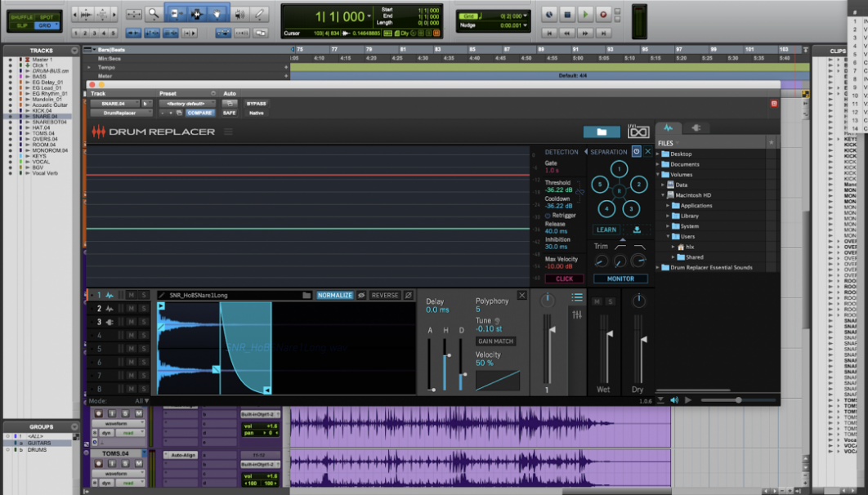
Task: Toggle automation SAFE button
Action: point(229,113)
